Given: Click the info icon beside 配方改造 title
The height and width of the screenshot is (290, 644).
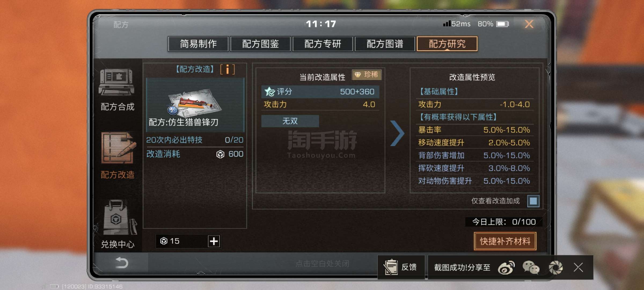Looking at the screenshot, I should 228,69.
